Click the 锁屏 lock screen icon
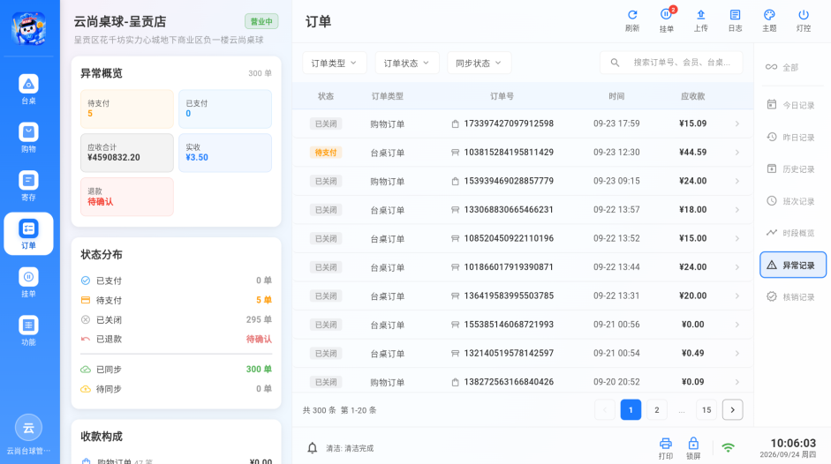 click(693, 448)
